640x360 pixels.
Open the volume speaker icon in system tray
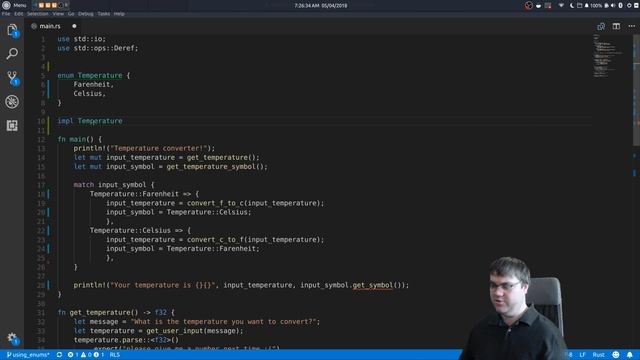tap(613, 5)
